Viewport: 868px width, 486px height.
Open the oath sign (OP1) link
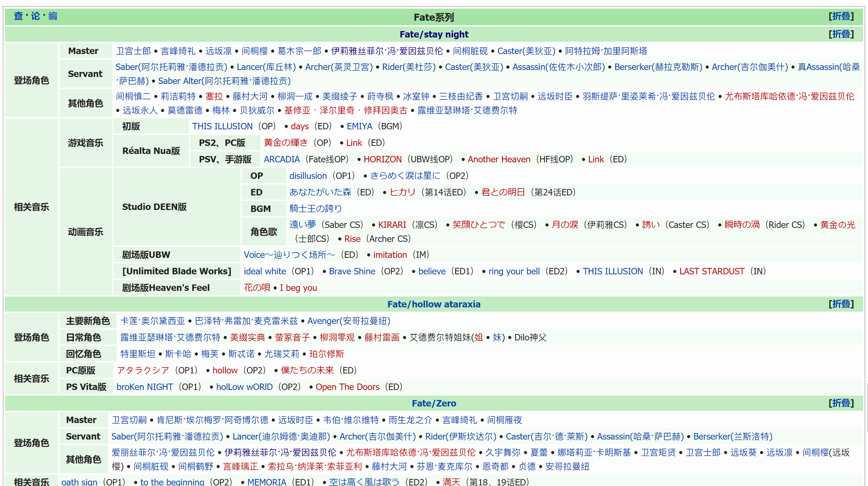coord(79,482)
